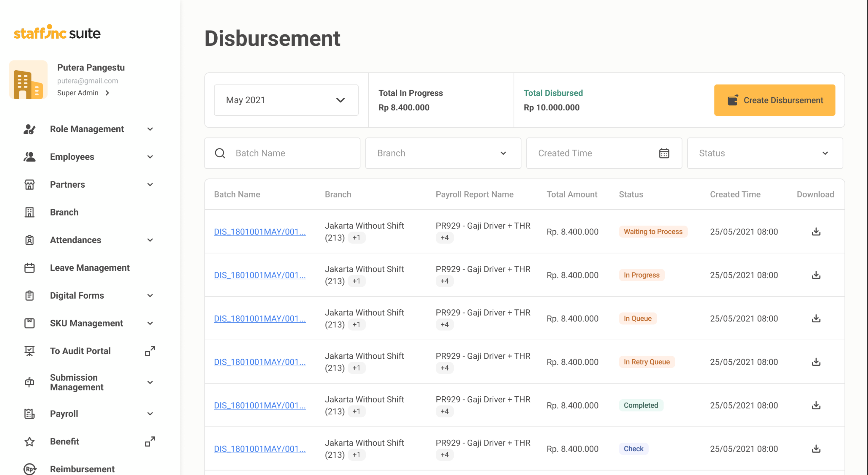Click the Create Disbursement button
The height and width of the screenshot is (475, 868).
point(774,100)
